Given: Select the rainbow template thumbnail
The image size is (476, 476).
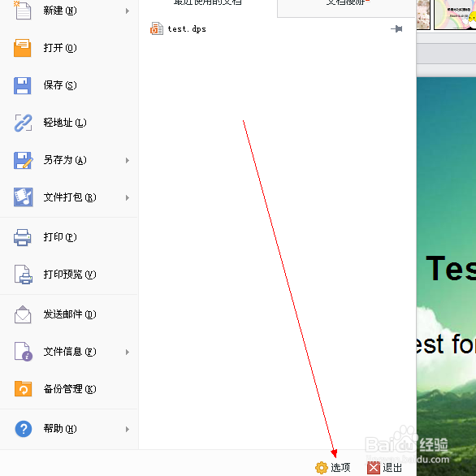Looking at the screenshot, I should tap(455, 15).
